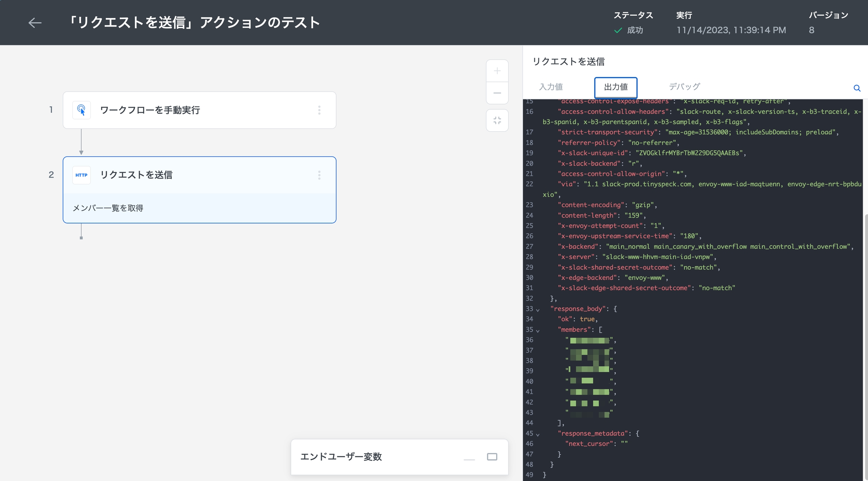
Task: Click the fit-to-screen collapse arrows icon
Action: [x=497, y=120]
